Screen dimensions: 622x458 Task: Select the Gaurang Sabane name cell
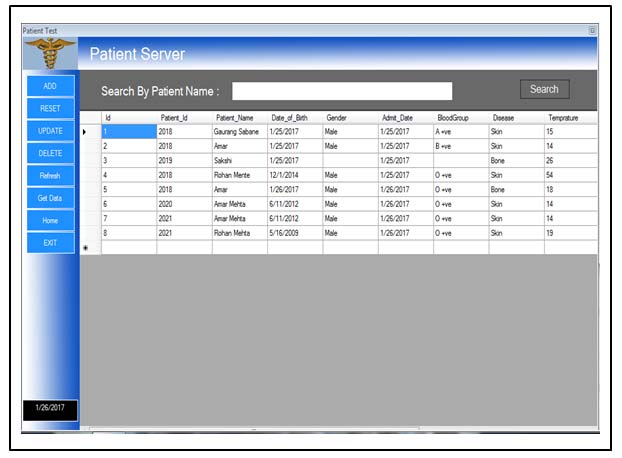click(238, 131)
